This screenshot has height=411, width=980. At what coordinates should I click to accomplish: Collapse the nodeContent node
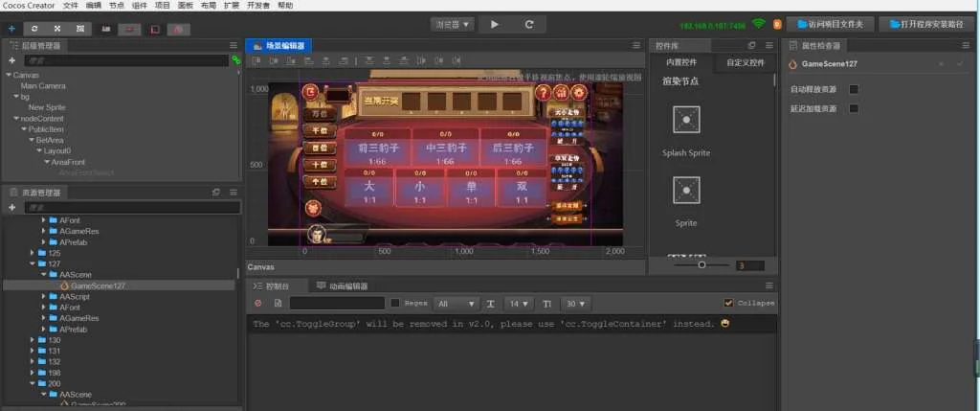point(16,118)
